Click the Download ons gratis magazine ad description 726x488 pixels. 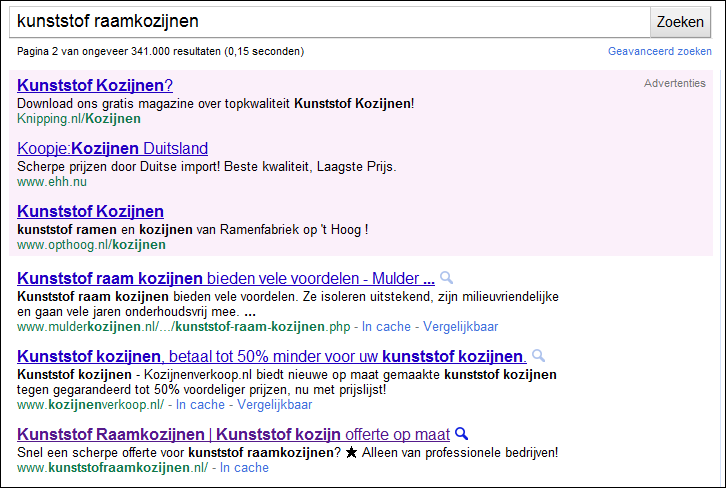[216, 103]
